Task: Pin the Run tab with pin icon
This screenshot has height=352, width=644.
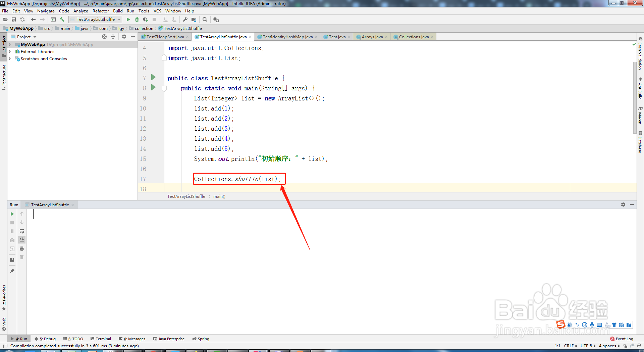Action: (x=12, y=271)
